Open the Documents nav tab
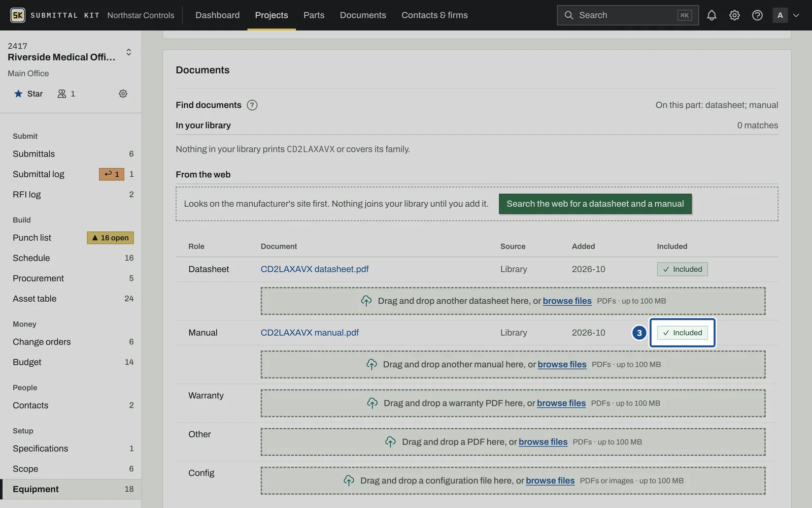Image resolution: width=812 pixels, height=508 pixels. coord(363,15)
